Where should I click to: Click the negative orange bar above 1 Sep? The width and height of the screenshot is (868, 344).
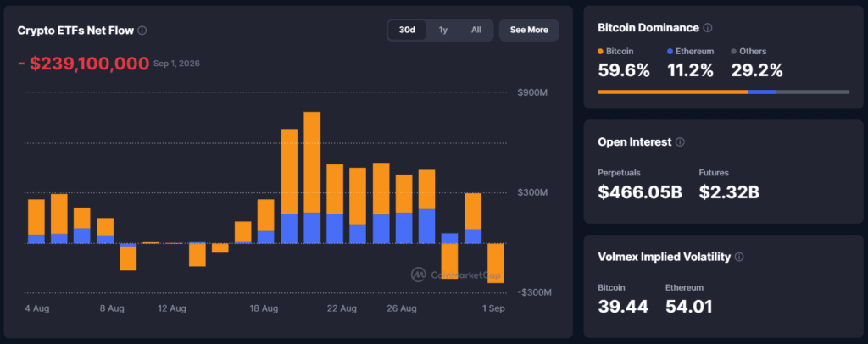(x=496, y=264)
